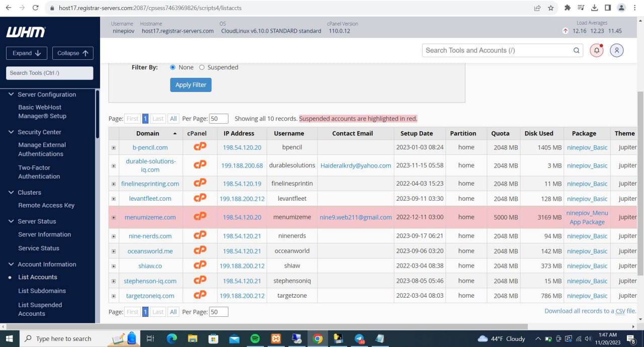Open the ninepiov_Menu App Package link
The height and width of the screenshot is (347, 644).
click(587, 217)
